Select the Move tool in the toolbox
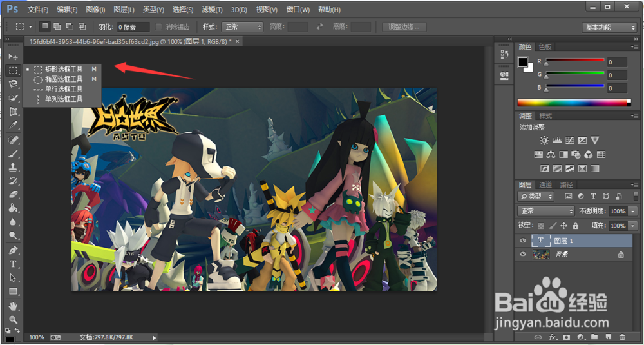644x345 pixels. [x=13, y=57]
